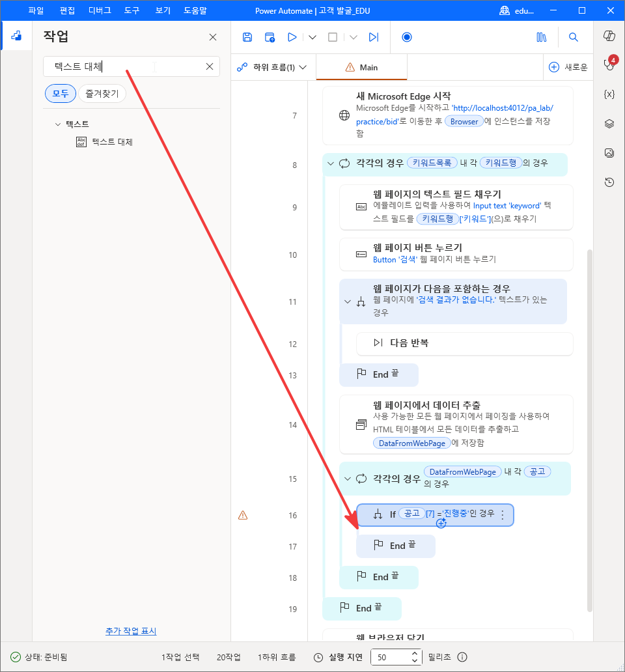Click the edu... account icon
The image size is (625, 672).
coord(517,10)
